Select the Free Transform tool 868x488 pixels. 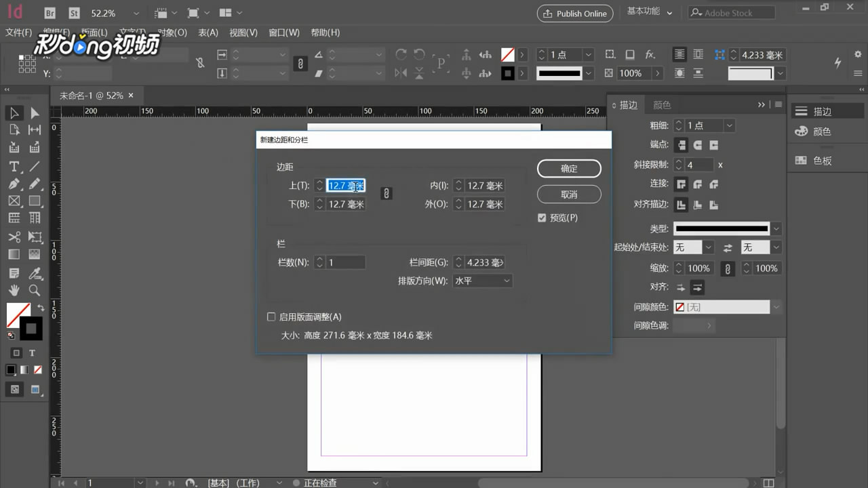coord(35,237)
